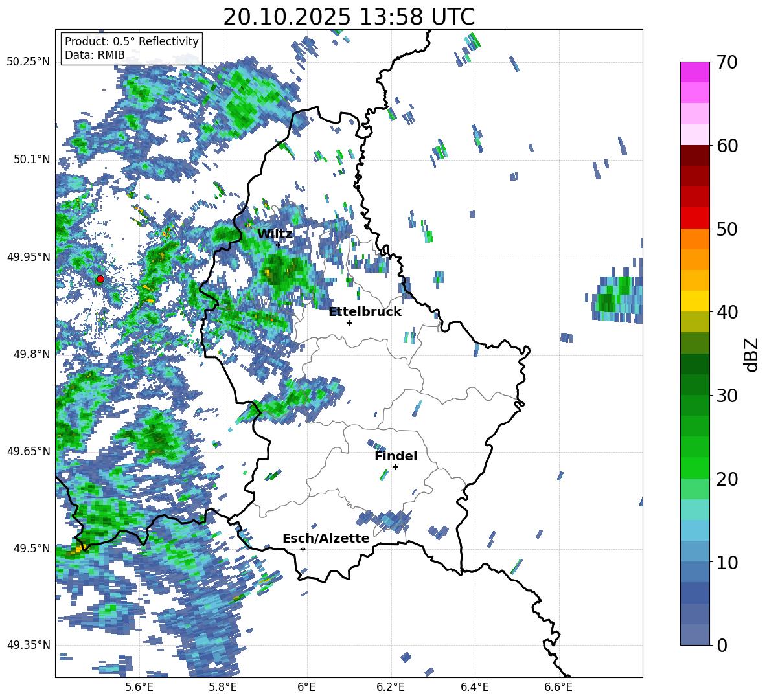Click the 20 tick on the colorbar
The width and height of the screenshot is (767, 700).
tap(726, 479)
